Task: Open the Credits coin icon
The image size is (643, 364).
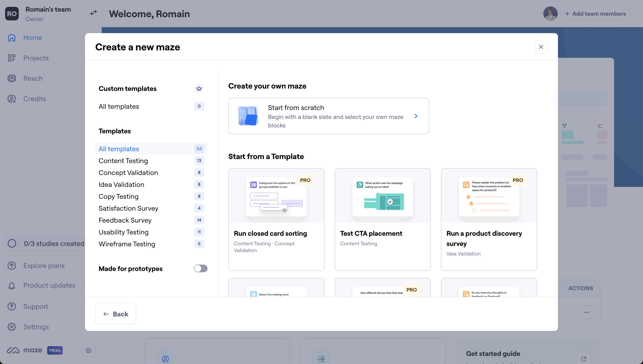Action: (11, 99)
